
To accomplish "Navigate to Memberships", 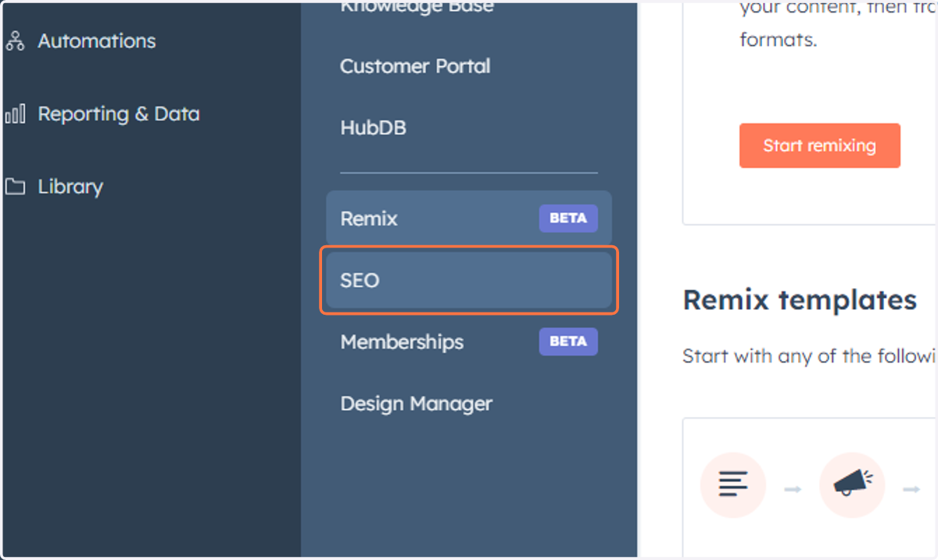I will point(402,342).
